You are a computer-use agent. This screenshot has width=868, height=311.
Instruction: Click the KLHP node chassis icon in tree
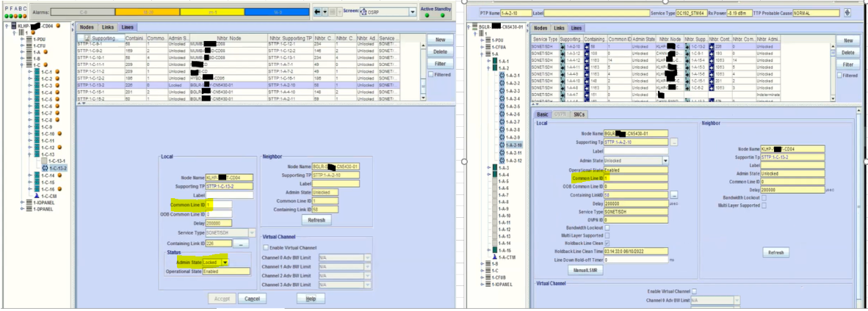click(x=13, y=26)
